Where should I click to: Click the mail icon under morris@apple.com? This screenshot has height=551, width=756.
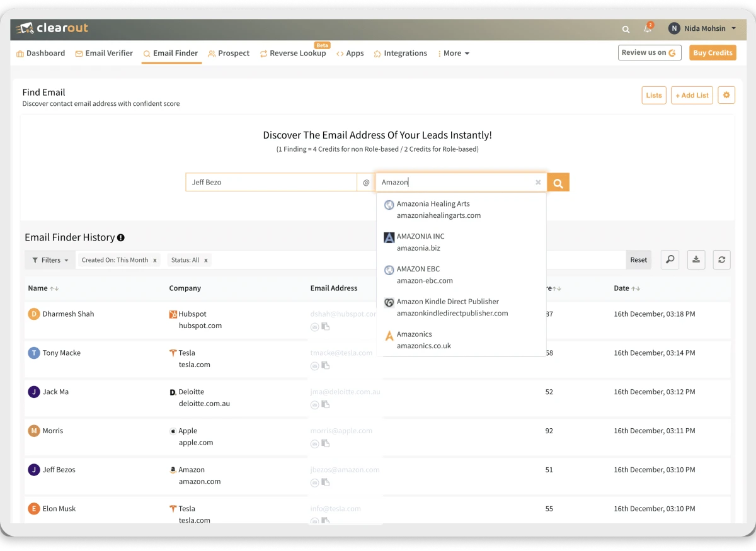tap(314, 444)
